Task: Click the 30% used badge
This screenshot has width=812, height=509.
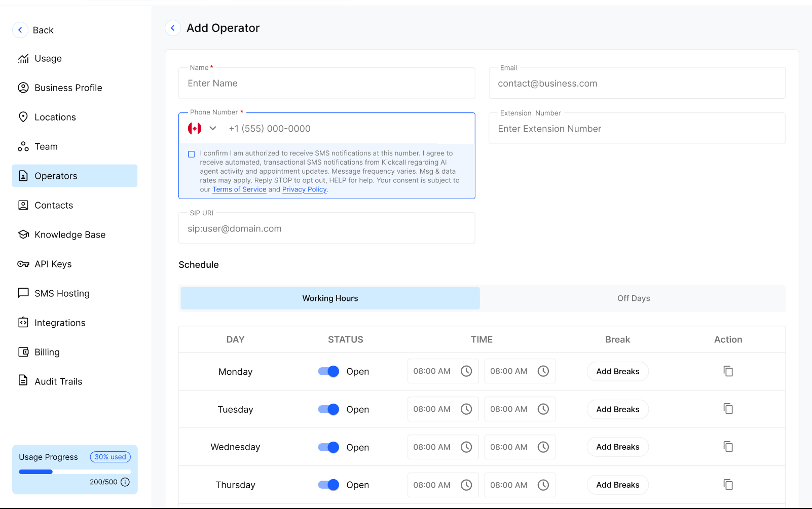Action: [x=110, y=457]
